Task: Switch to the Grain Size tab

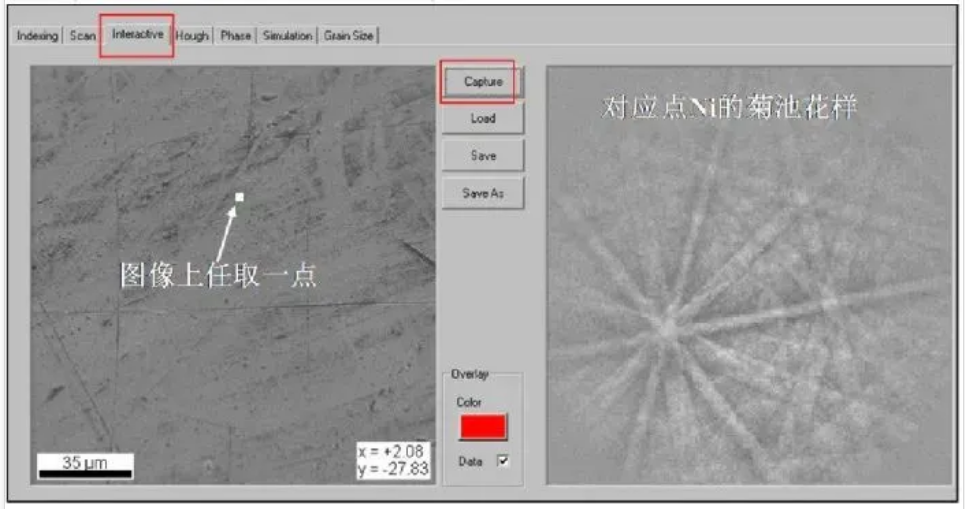Action: coord(348,36)
